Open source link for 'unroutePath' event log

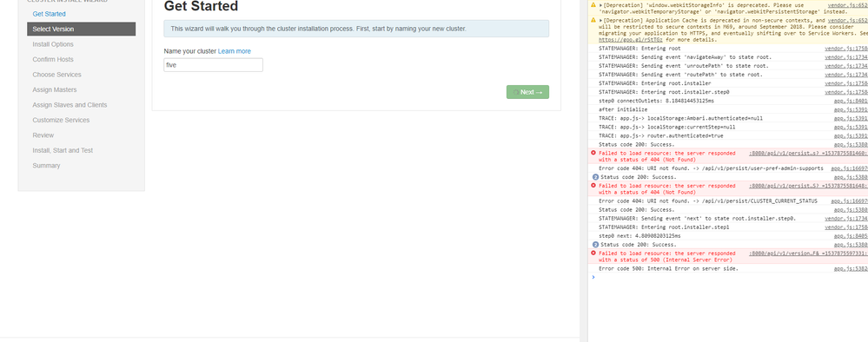click(x=846, y=65)
